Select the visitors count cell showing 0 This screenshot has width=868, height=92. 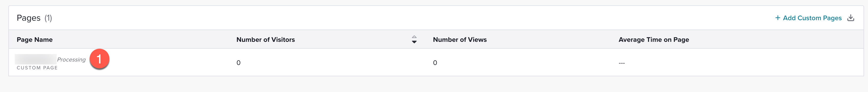pos(239,63)
